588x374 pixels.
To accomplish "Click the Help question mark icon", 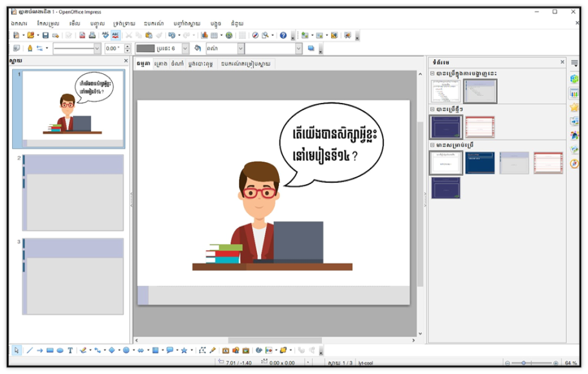I will (283, 35).
